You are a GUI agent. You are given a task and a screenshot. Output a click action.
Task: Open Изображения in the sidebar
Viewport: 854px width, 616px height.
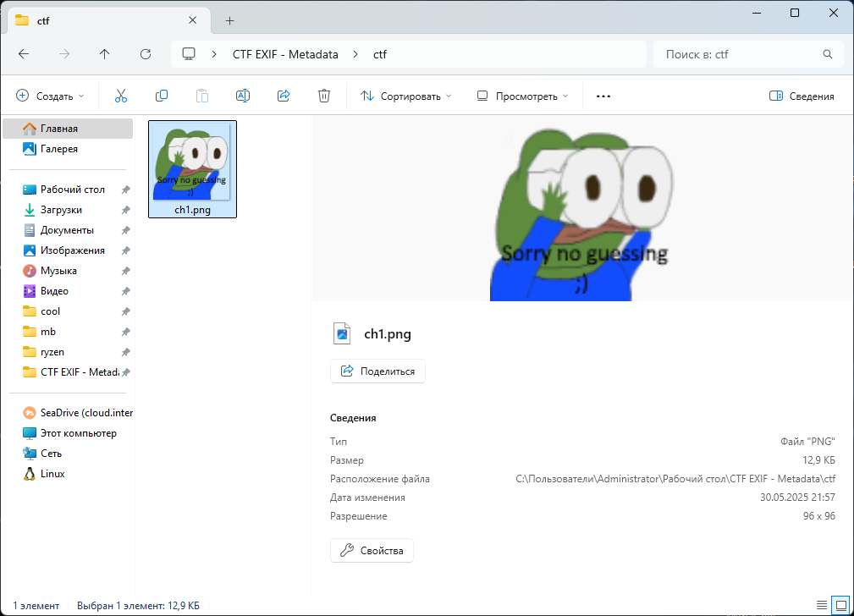[68, 250]
